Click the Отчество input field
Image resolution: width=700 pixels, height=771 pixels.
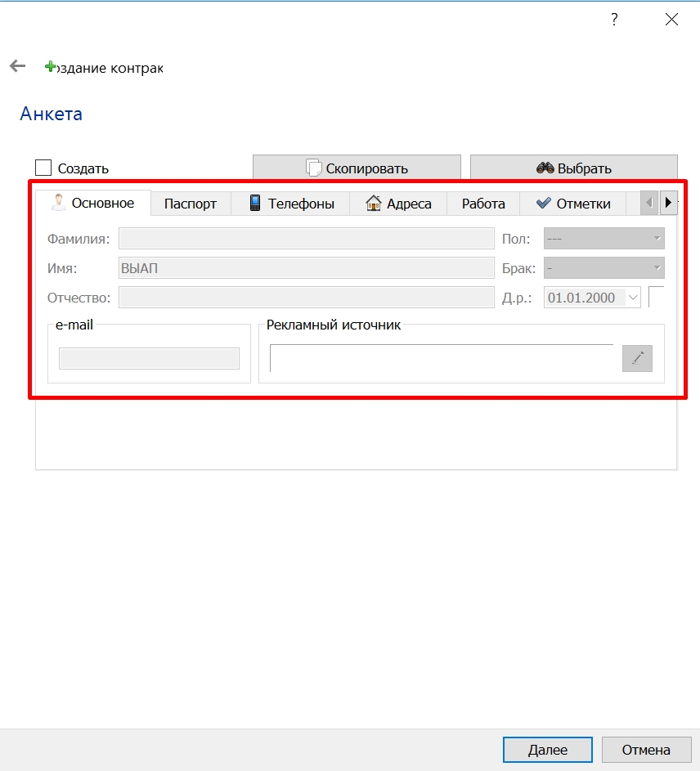pos(306,298)
